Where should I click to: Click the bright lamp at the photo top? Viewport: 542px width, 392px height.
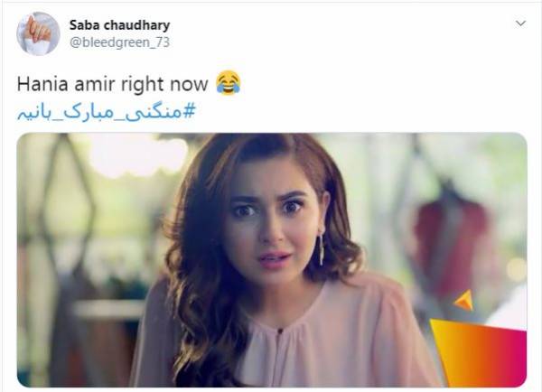click(138, 155)
